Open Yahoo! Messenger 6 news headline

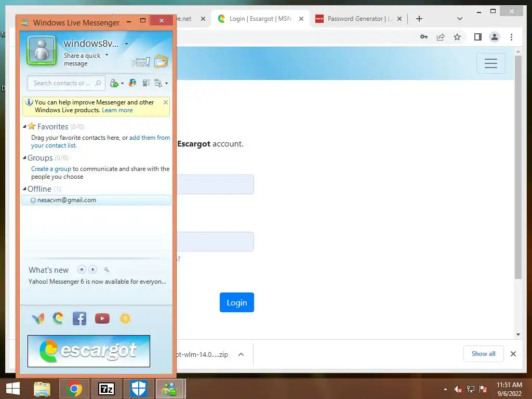(x=97, y=281)
